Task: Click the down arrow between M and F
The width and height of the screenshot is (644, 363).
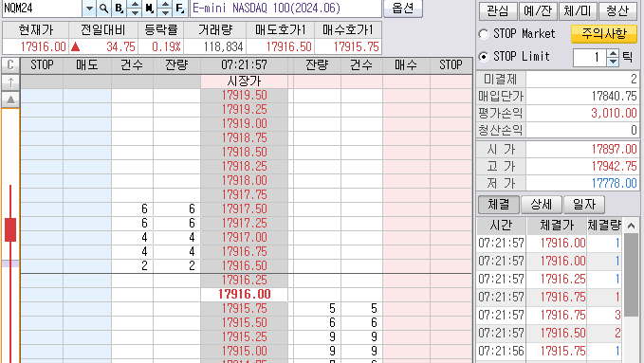Action: pos(165,12)
